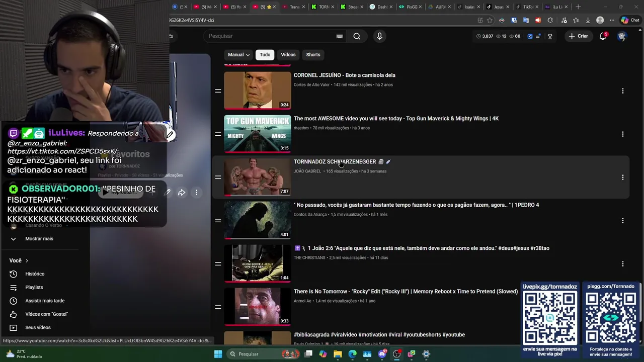Open playlist more-options three dots
644x362 pixels.
(x=197, y=193)
